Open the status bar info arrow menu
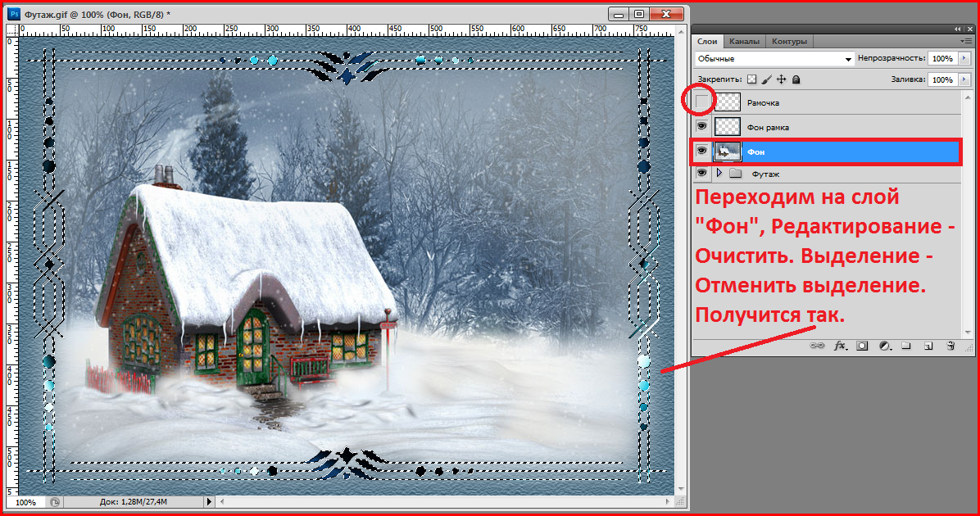Image resolution: width=980 pixels, height=516 pixels. (x=210, y=501)
